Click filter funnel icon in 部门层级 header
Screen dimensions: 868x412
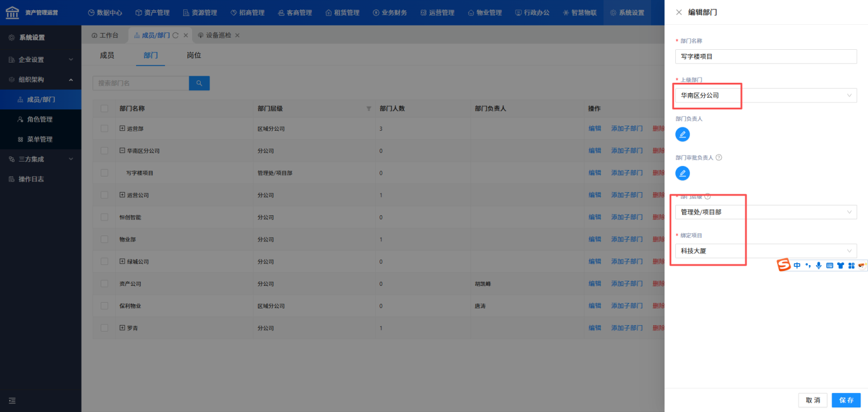click(369, 109)
